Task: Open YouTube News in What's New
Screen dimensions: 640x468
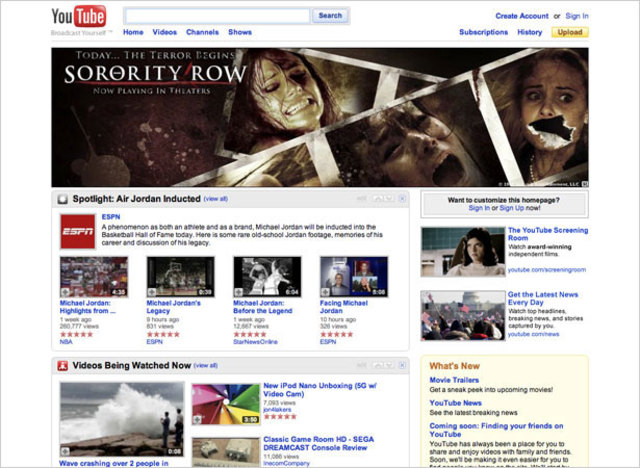Action: (456, 403)
